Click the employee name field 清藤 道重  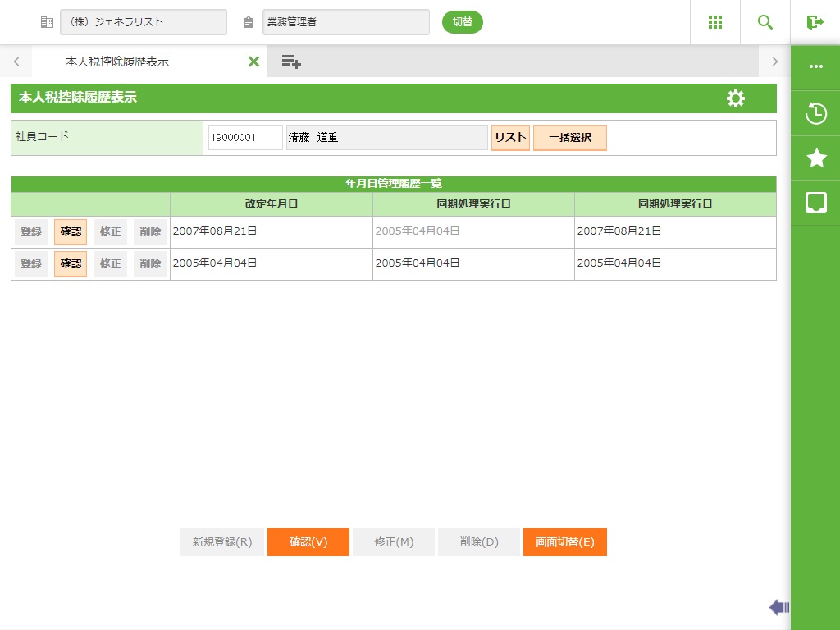(387, 138)
